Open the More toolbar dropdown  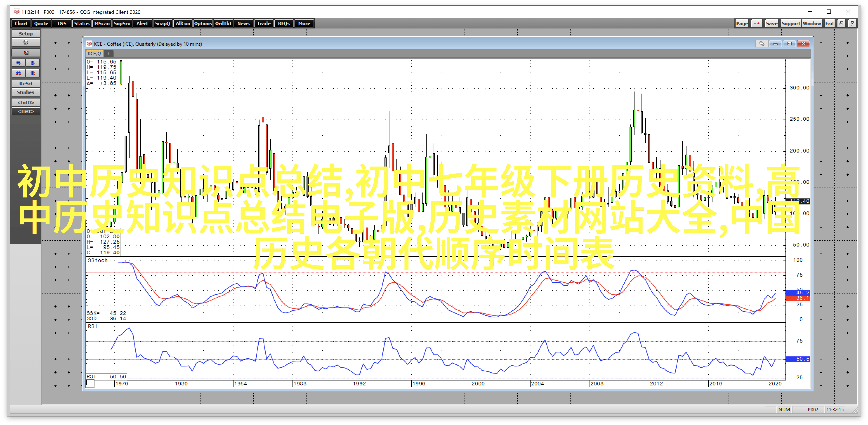[x=304, y=23]
